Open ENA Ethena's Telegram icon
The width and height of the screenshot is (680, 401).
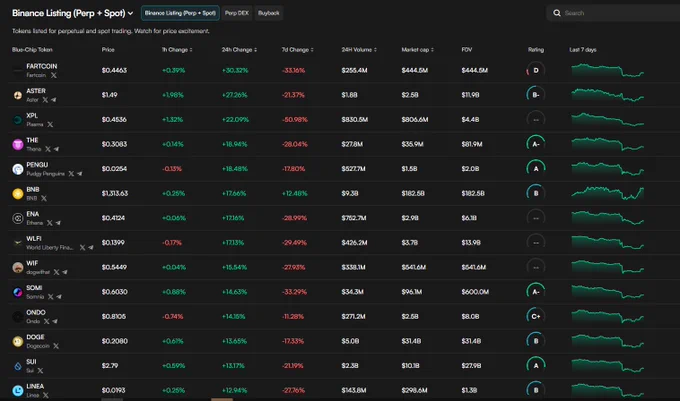(58, 223)
